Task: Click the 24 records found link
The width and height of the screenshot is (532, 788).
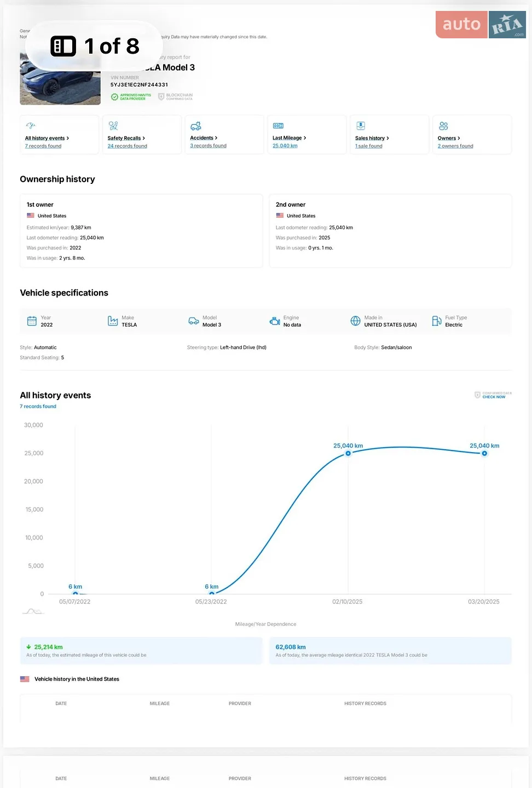Action: tap(128, 146)
